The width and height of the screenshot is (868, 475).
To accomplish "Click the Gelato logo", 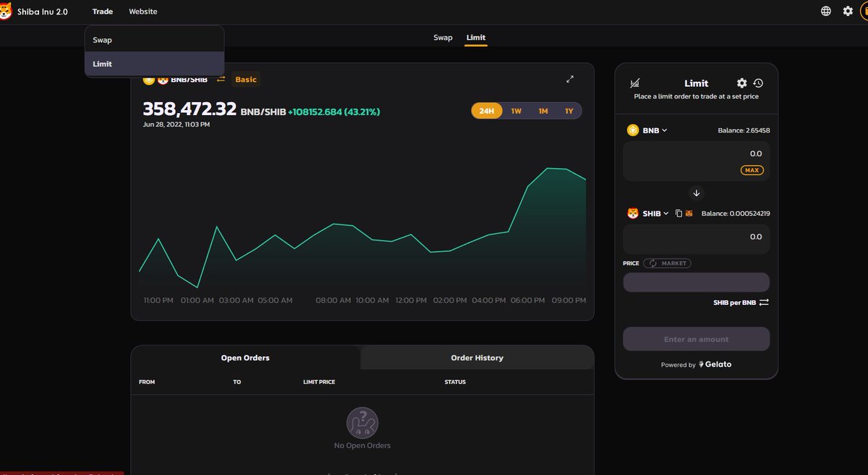I will click(715, 365).
